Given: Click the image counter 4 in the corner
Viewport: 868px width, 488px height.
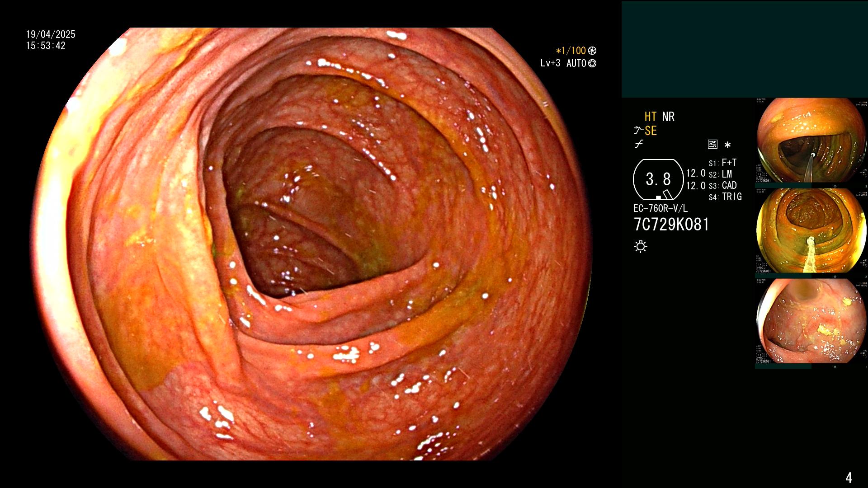Looking at the screenshot, I should (x=849, y=478).
